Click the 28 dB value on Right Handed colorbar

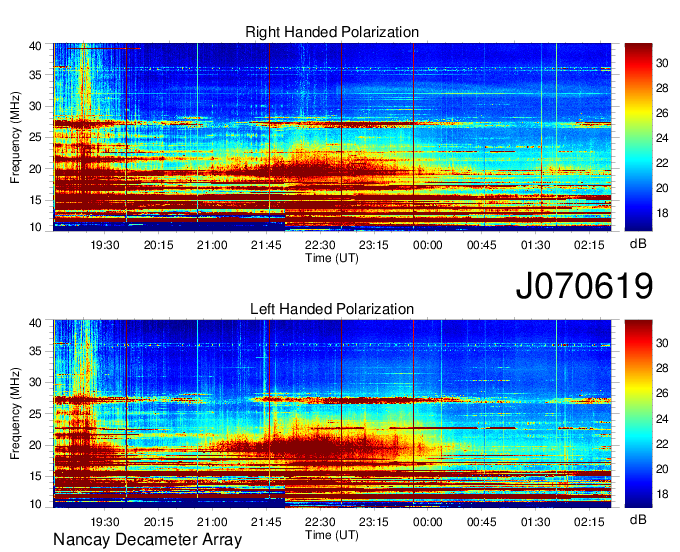[x=662, y=88]
